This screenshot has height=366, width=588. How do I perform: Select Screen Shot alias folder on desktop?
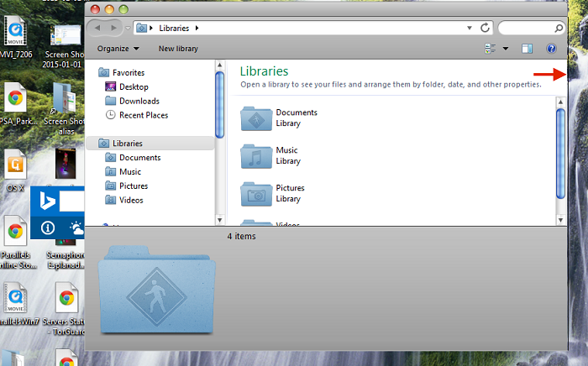pyautogui.click(x=65, y=108)
